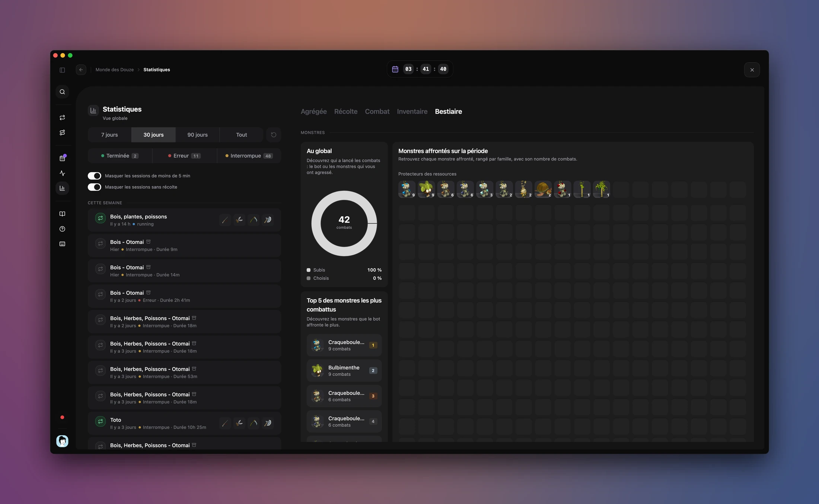Open the Toto session entry
The width and height of the screenshot is (819, 504).
184,423
